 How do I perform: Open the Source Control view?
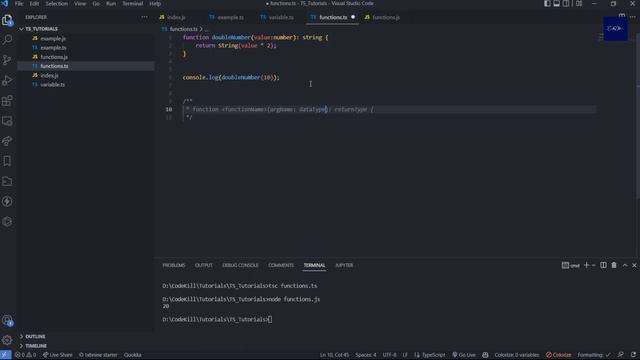[7, 60]
